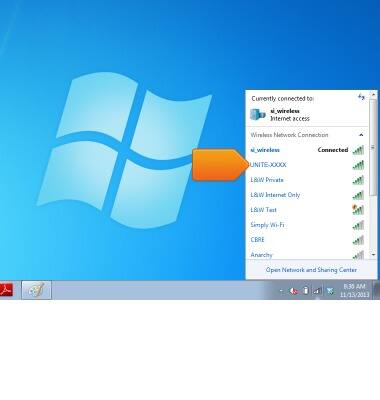The image size is (380, 400).
Task: Select the L&W Test network
Action: point(307,210)
